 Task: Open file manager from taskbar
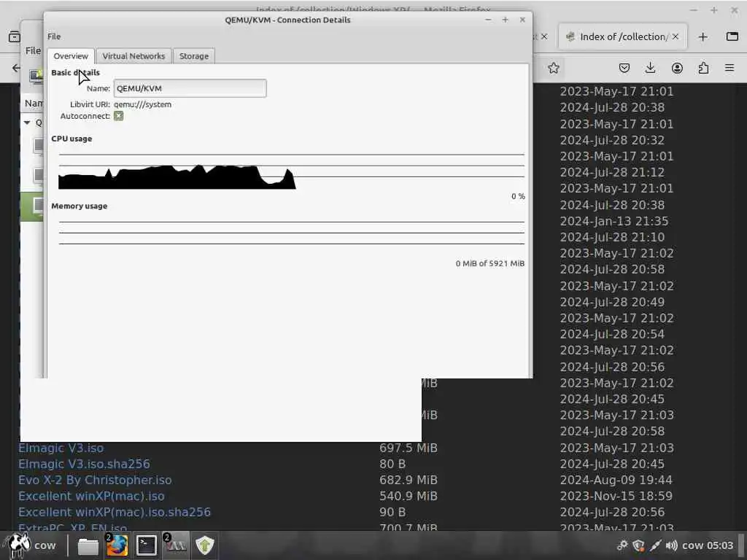click(88, 545)
